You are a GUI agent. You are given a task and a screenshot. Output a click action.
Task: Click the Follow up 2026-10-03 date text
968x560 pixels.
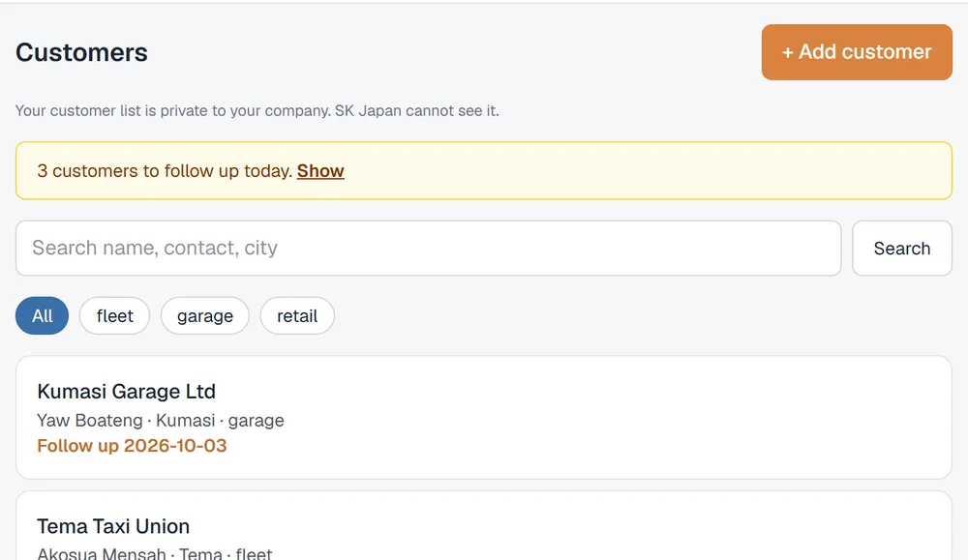[132, 445]
